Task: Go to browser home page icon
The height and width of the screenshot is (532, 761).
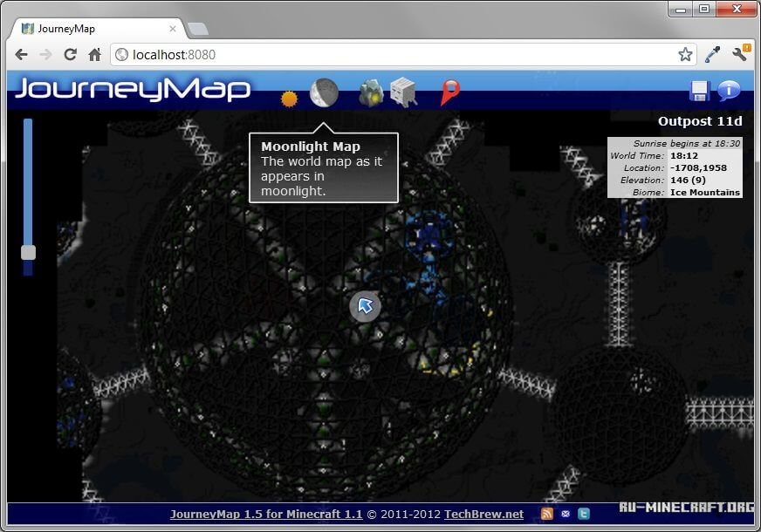Action: coord(94,54)
